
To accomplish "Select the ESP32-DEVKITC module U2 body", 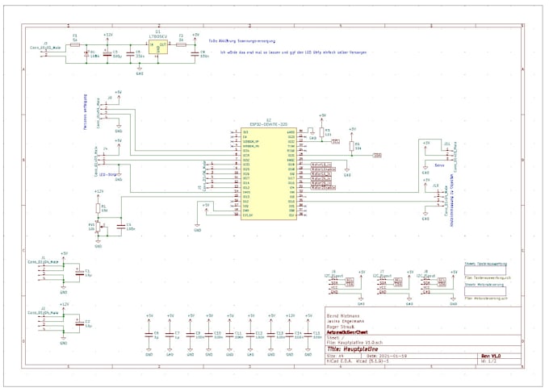I will tap(269, 173).
